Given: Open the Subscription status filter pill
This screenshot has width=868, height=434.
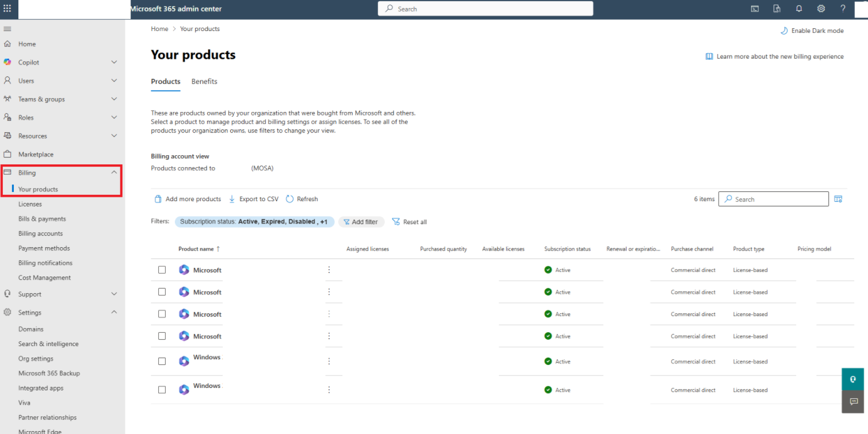Looking at the screenshot, I should point(254,221).
